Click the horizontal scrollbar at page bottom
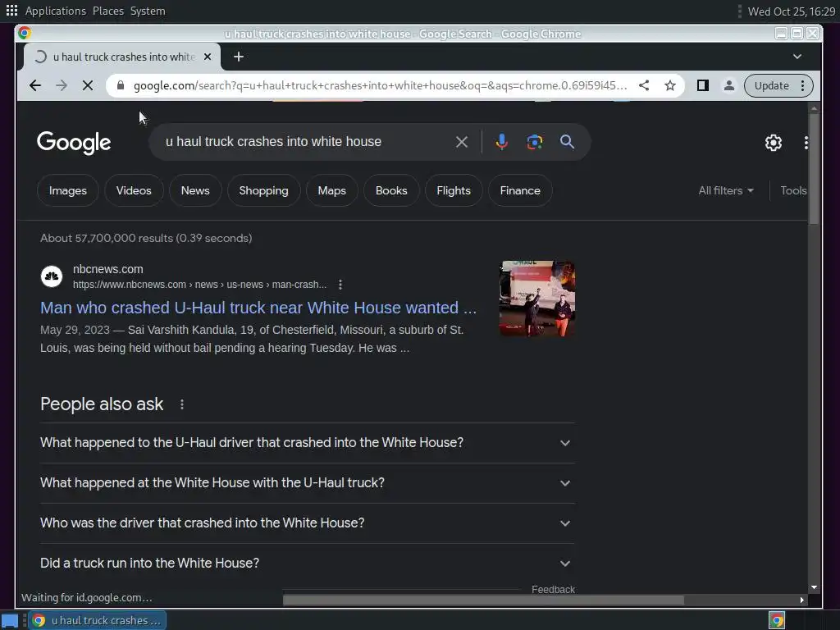Viewport: 840px width, 630px height. (x=483, y=600)
